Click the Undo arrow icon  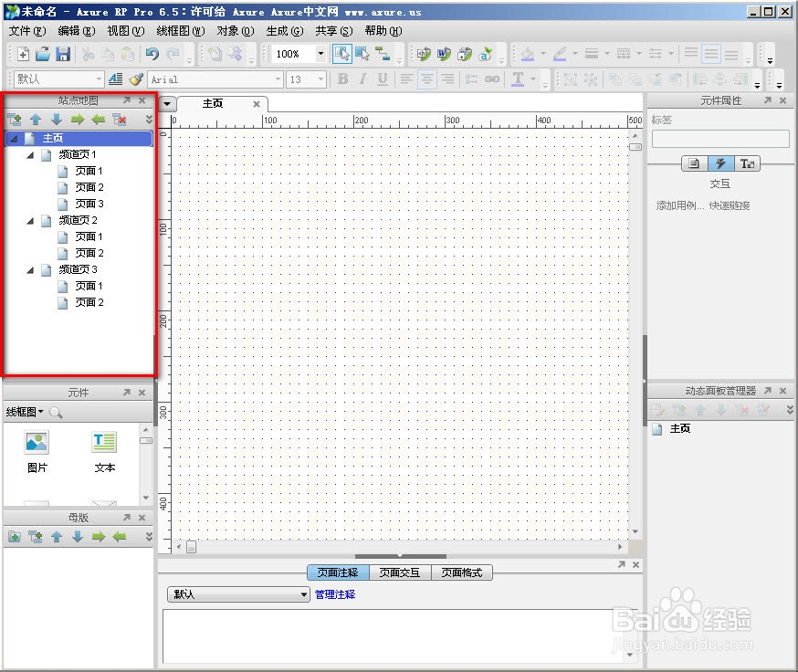(152, 54)
